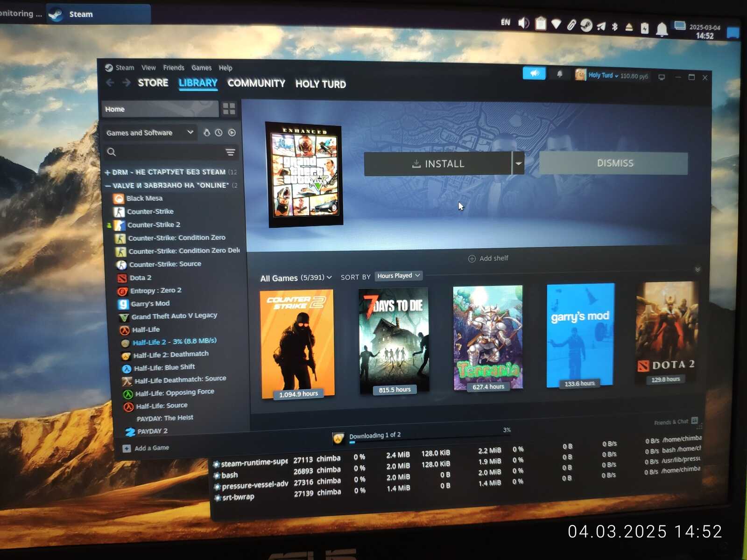Image resolution: width=747 pixels, height=560 pixels.
Task: Click the INSTALL button for GTA V
Action: [x=438, y=164]
